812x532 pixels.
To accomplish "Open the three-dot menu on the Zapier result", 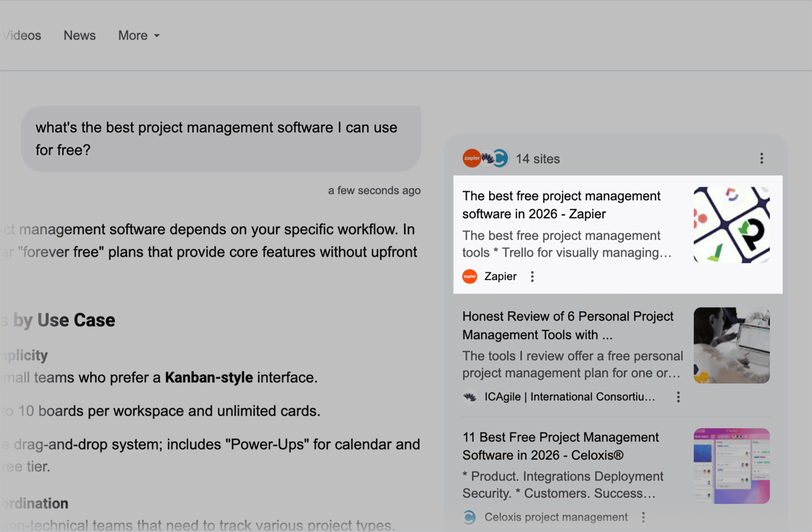I will click(x=532, y=276).
